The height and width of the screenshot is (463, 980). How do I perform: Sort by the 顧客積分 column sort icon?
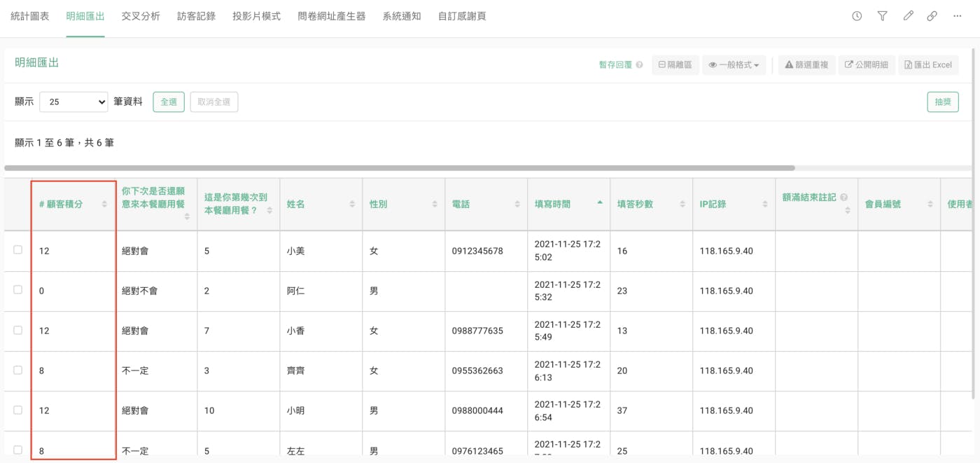coord(104,205)
